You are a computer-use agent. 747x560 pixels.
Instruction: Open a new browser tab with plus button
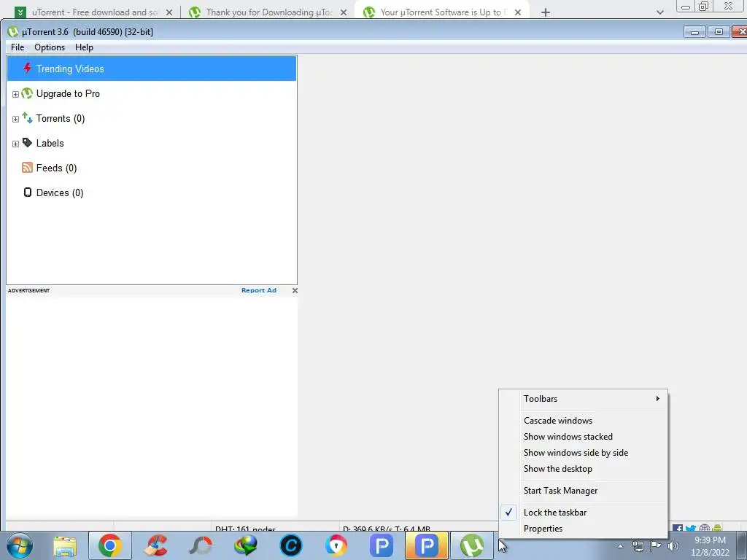point(546,12)
